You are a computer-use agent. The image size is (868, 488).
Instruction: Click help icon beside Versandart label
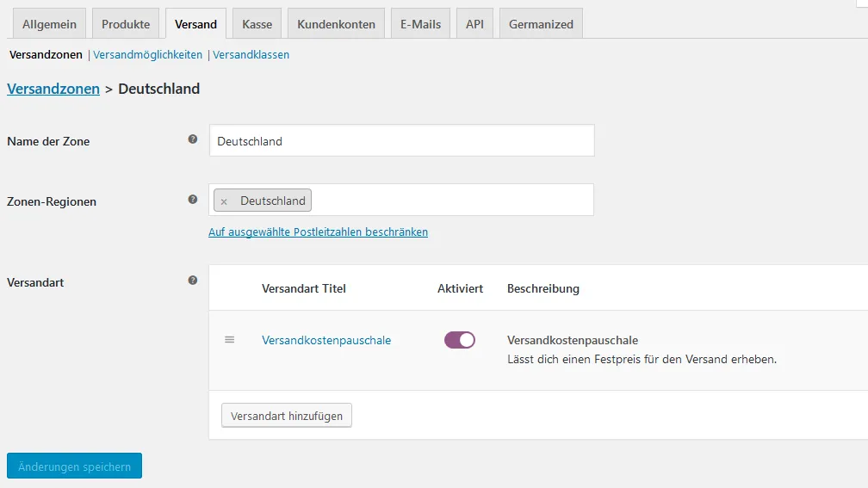click(x=193, y=281)
